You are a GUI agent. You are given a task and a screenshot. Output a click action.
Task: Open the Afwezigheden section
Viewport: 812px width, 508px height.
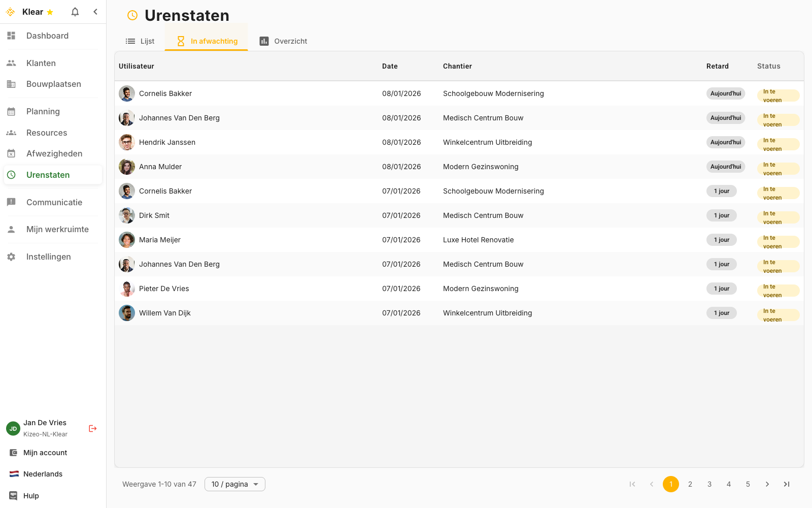(54, 153)
